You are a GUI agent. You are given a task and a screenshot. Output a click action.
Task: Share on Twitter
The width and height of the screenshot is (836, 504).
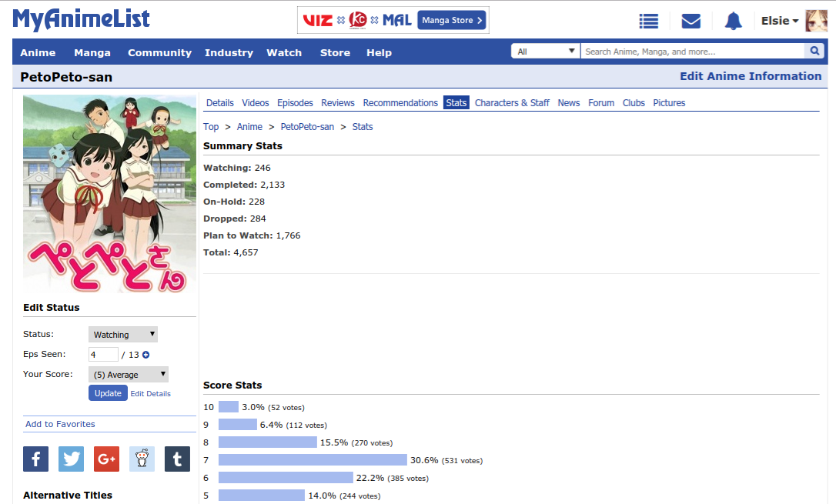pyautogui.click(x=71, y=459)
